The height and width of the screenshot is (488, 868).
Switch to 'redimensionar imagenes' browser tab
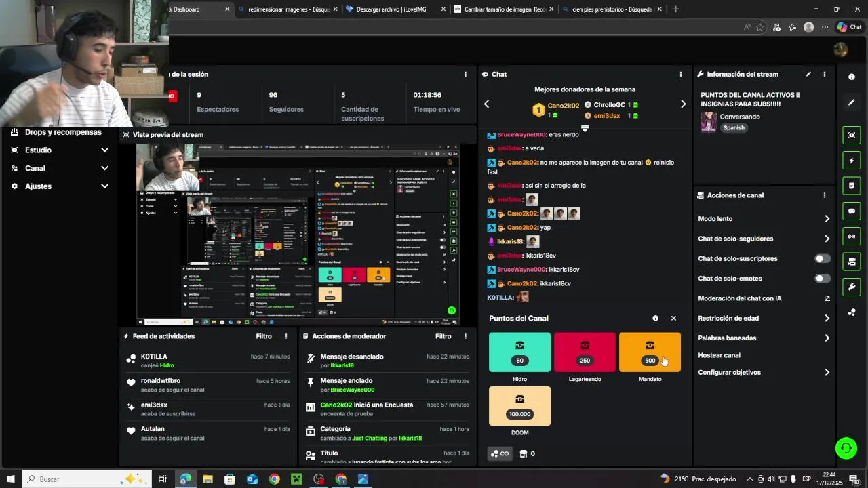(x=287, y=9)
